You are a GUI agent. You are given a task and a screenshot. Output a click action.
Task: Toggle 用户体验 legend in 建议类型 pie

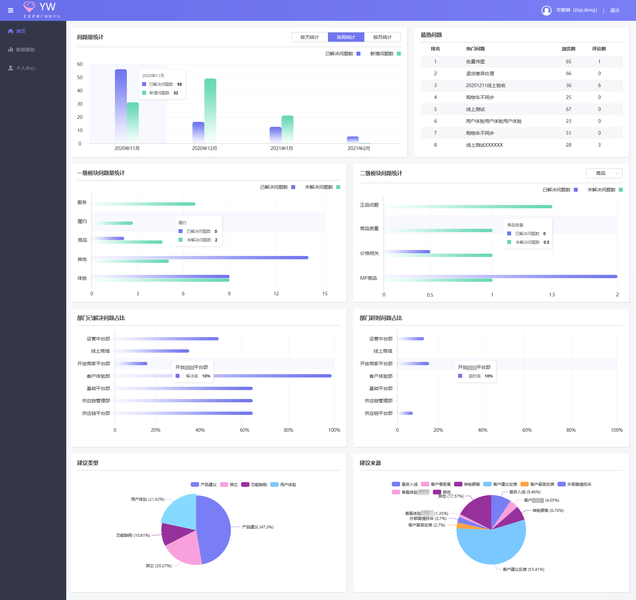(x=283, y=485)
